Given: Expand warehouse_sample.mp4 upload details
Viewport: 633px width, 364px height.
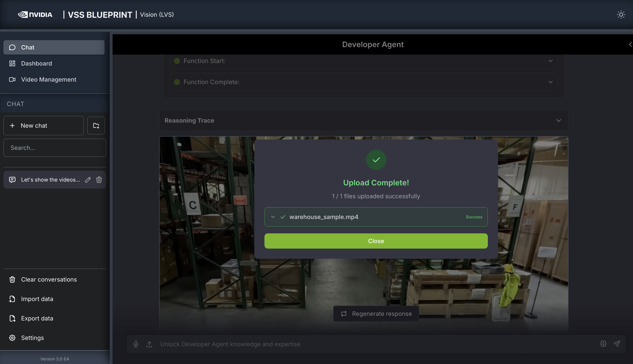Looking at the screenshot, I should coord(273,217).
